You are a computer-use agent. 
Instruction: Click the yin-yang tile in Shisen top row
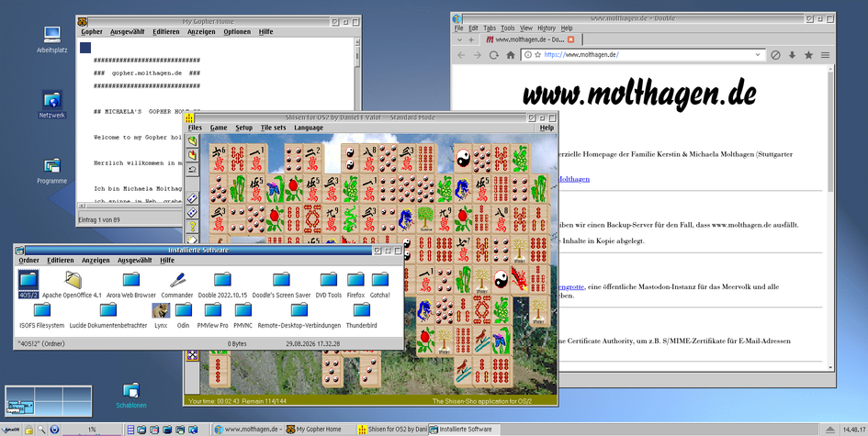[x=463, y=158]
